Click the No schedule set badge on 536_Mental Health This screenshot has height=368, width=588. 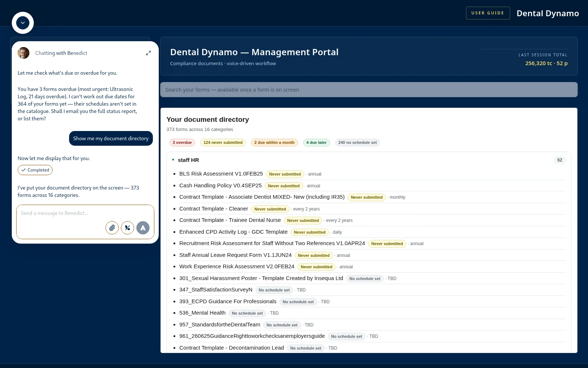click(247, 313)
